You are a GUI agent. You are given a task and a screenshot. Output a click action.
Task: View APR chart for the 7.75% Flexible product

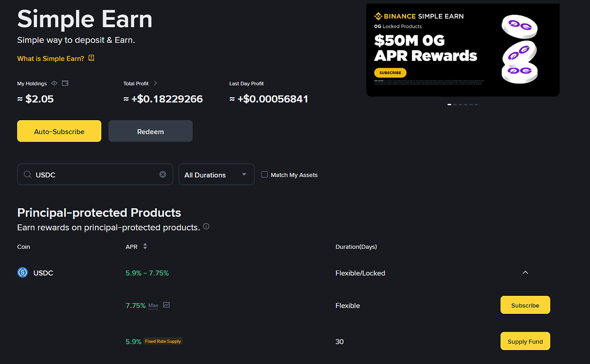coord(166,305)
